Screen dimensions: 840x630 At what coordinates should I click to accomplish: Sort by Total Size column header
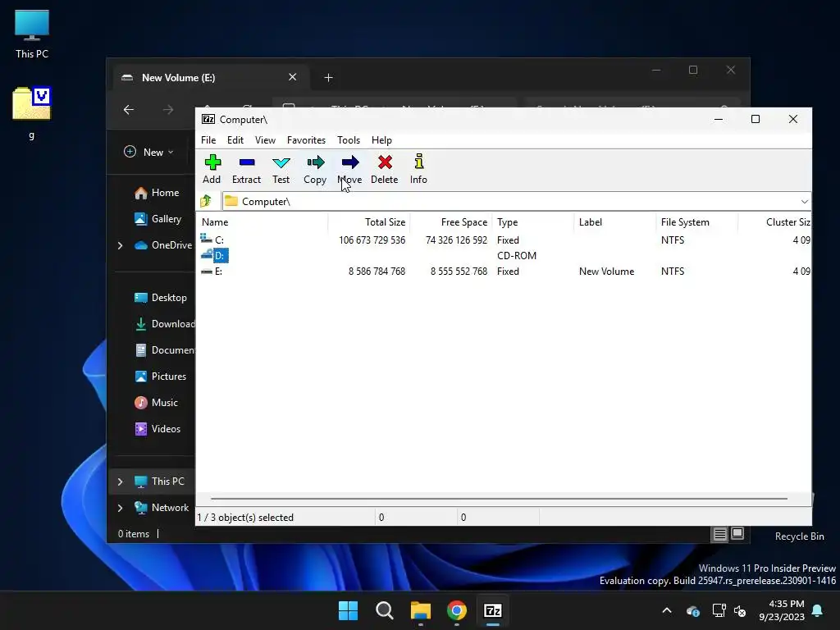369,221
